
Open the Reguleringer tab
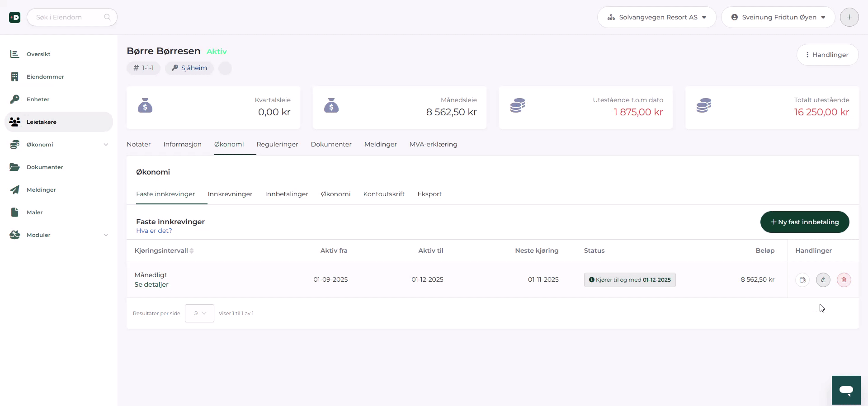[277, 144]
